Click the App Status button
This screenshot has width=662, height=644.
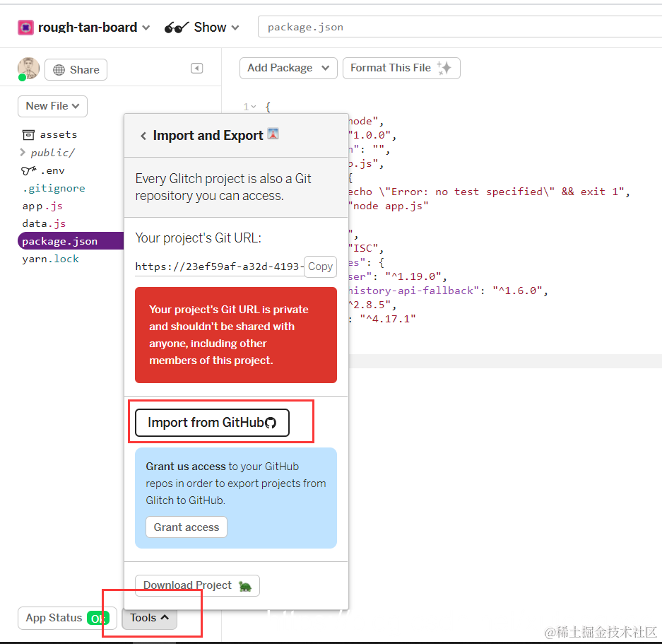(x=68, y=618)
